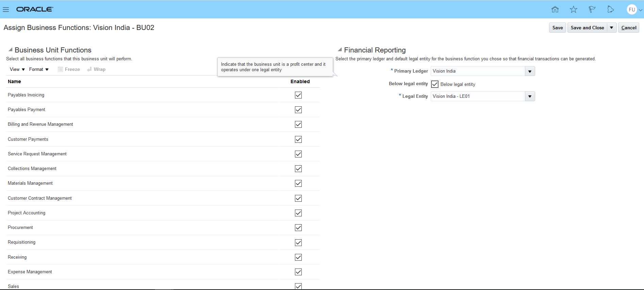Toggle Customer Contract Management checkbox
The image size is (644, 290).
298,198
